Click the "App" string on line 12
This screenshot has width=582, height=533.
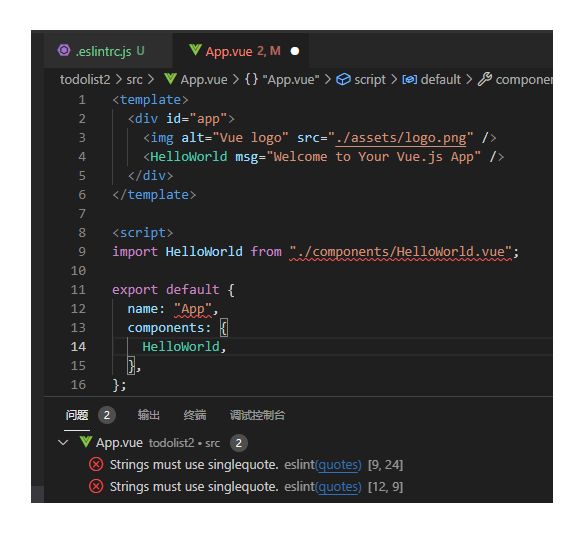click(x=193, y=309)
